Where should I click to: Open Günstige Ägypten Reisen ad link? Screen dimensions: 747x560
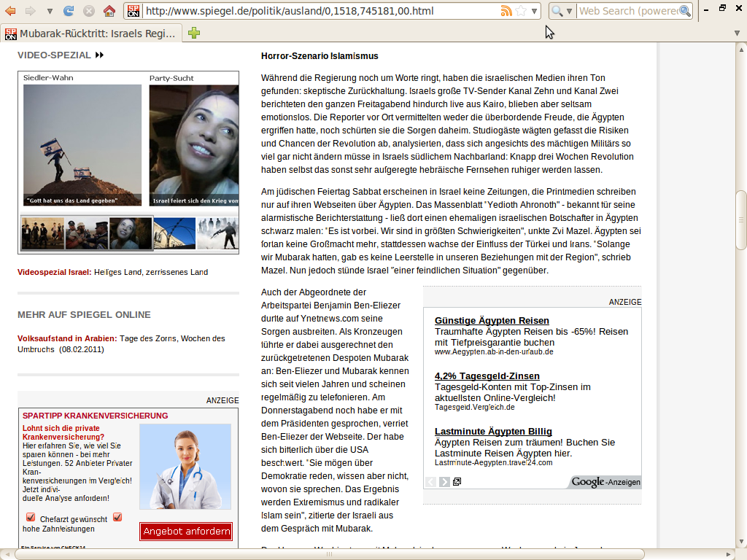(492, 321)
